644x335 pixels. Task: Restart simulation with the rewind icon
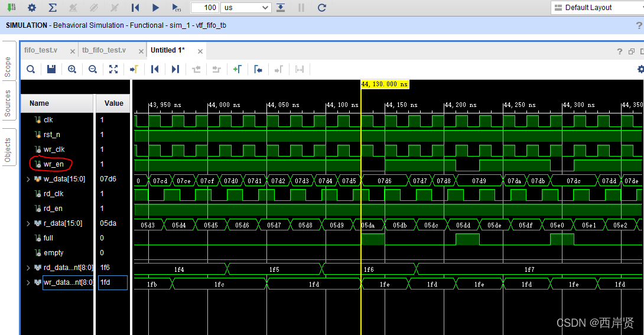pos(135,8)
